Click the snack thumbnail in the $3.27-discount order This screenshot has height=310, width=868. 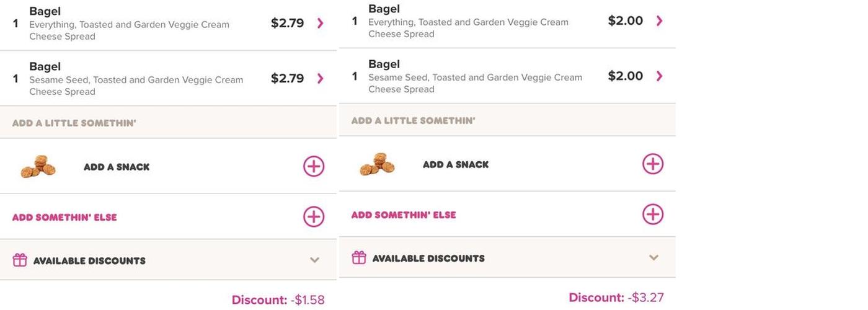tap(377, 164)
